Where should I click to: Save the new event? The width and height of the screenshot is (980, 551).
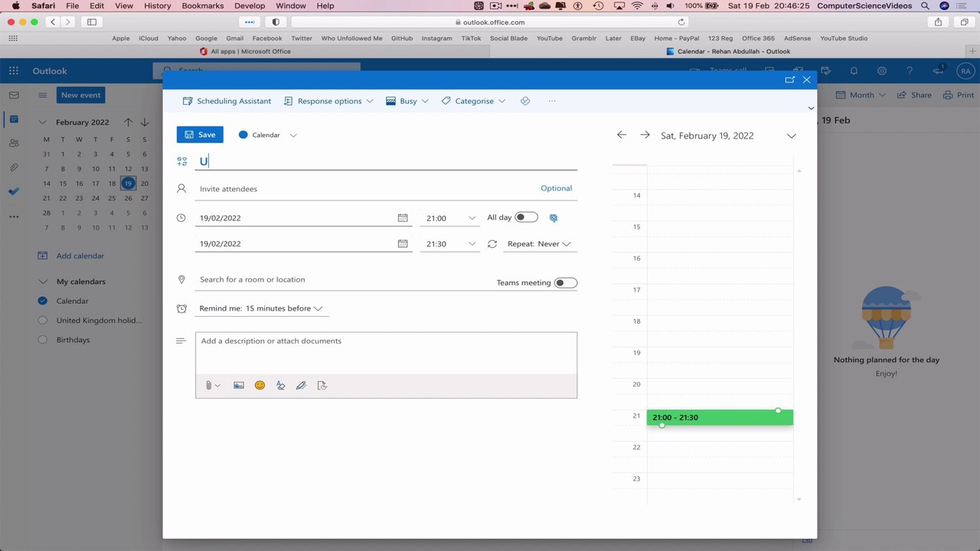tap(200, 135)
